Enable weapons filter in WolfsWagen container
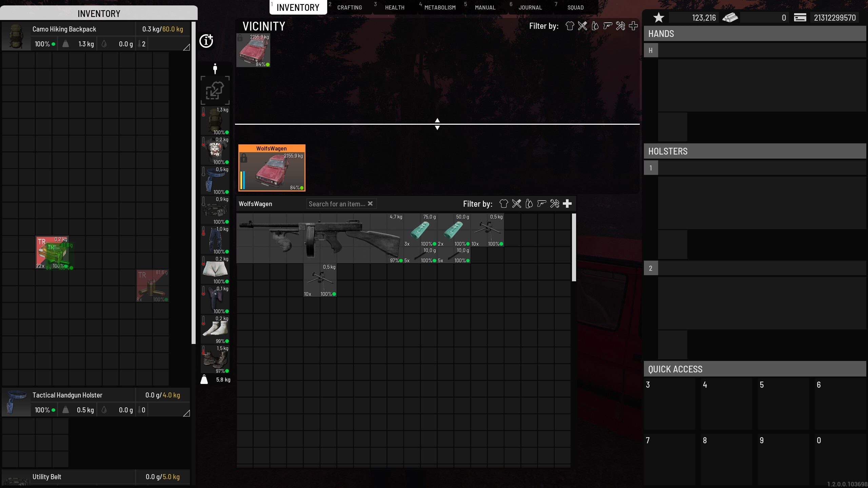Viewport: 868px width, 488px height. 542,204
